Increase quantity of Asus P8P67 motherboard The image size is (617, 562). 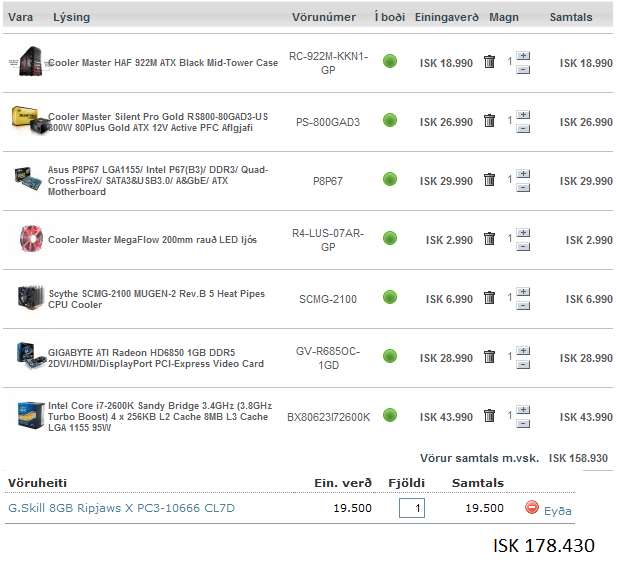coord(523,174)
